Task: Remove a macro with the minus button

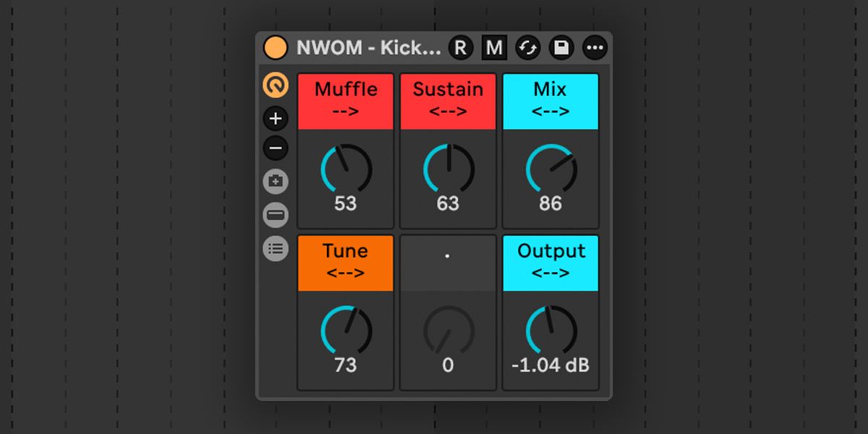Action: pos(276,148)
